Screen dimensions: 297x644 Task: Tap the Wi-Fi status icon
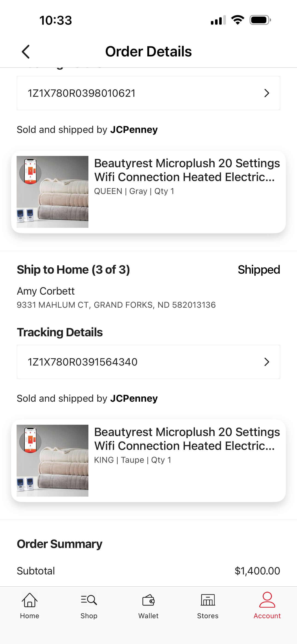pyautogui.click(x=238, y=20)
